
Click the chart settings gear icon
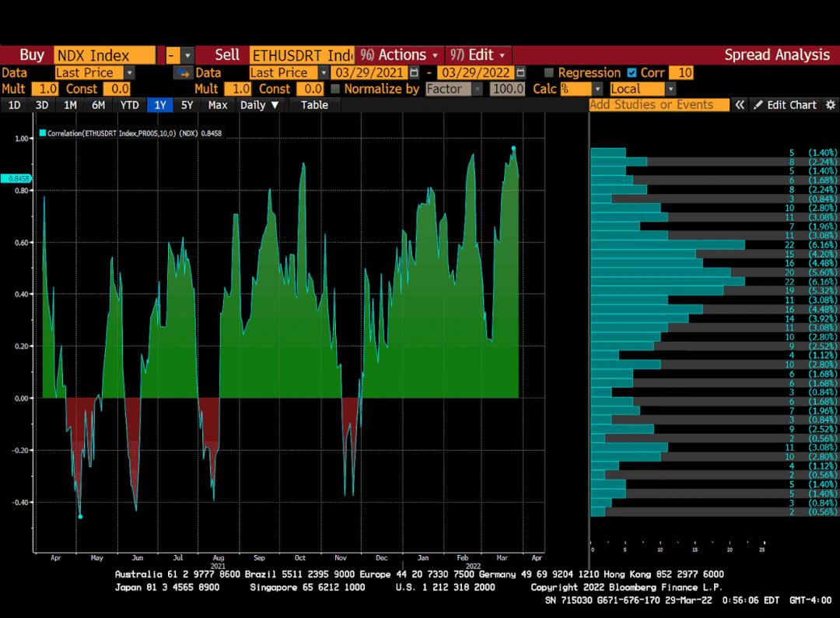pyautogui.click(x=830, y=105)
